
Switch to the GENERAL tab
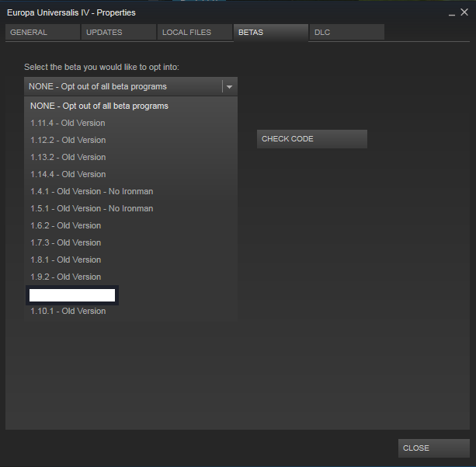click(x=43, y=32)
